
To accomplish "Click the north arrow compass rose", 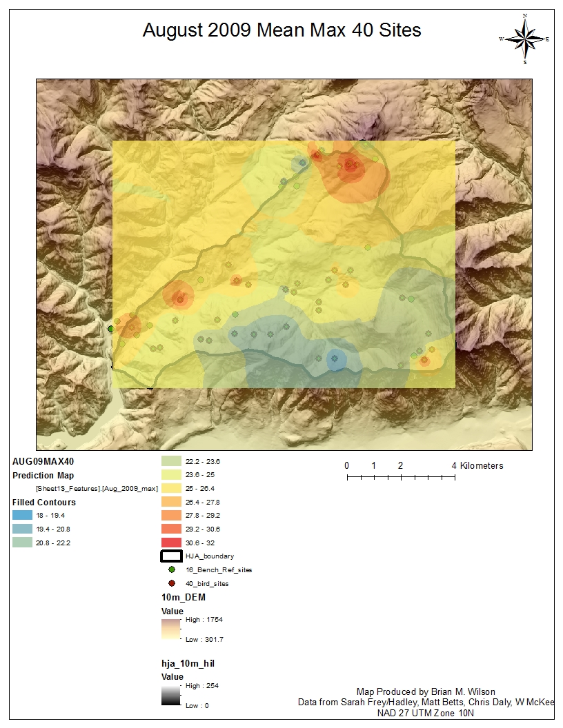I will [525, 39].
